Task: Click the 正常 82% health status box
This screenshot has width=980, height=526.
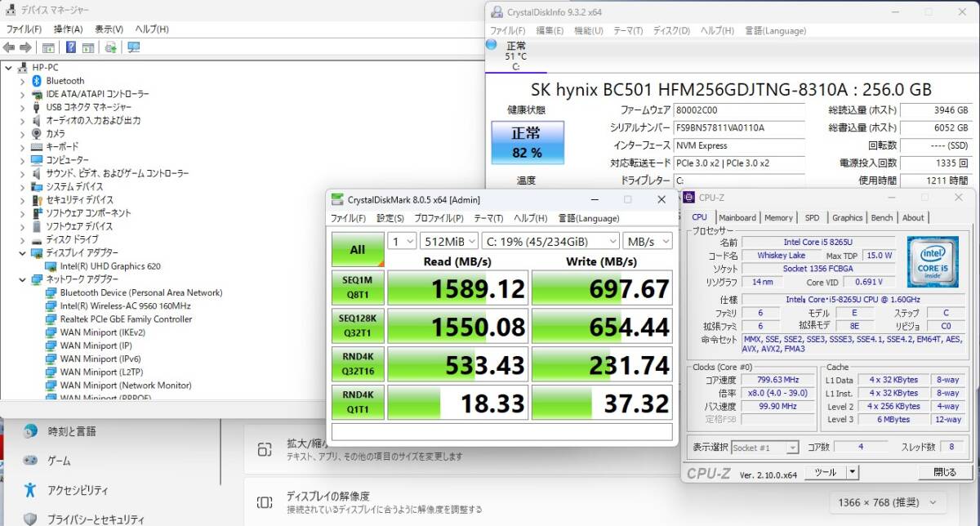Action: [x=527, y=142]
